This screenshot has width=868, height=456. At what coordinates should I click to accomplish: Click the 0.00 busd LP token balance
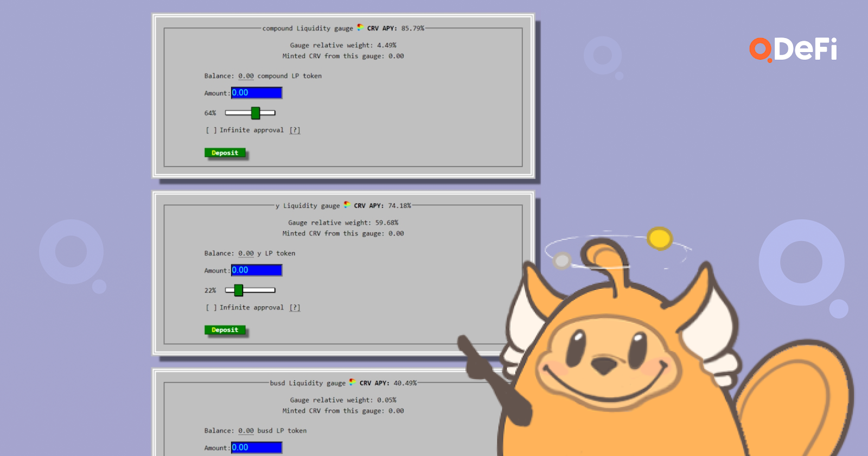[246, 430]
